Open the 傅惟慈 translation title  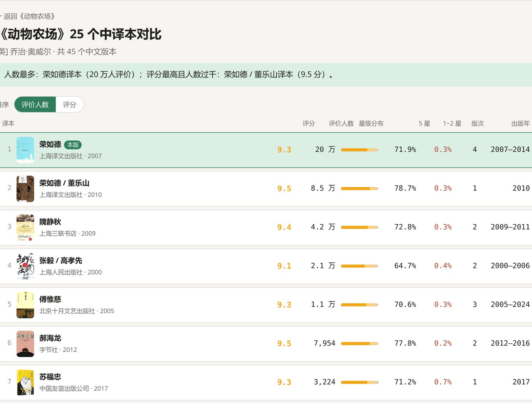[x=50, y=300]
